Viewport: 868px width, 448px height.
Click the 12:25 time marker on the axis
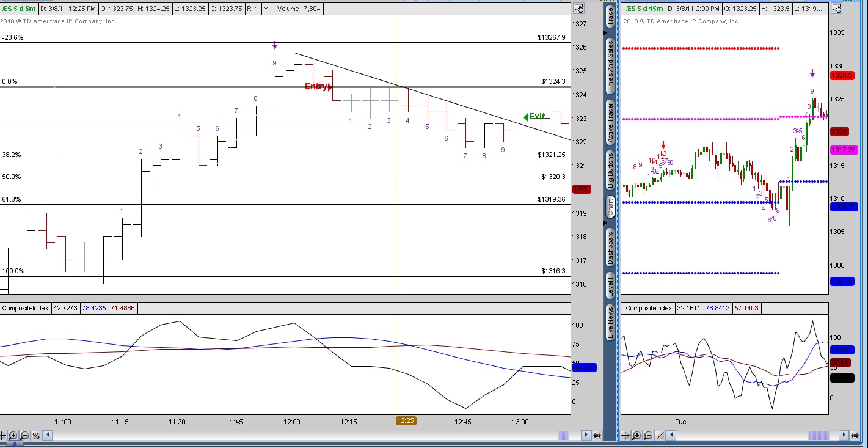point(406,421)
